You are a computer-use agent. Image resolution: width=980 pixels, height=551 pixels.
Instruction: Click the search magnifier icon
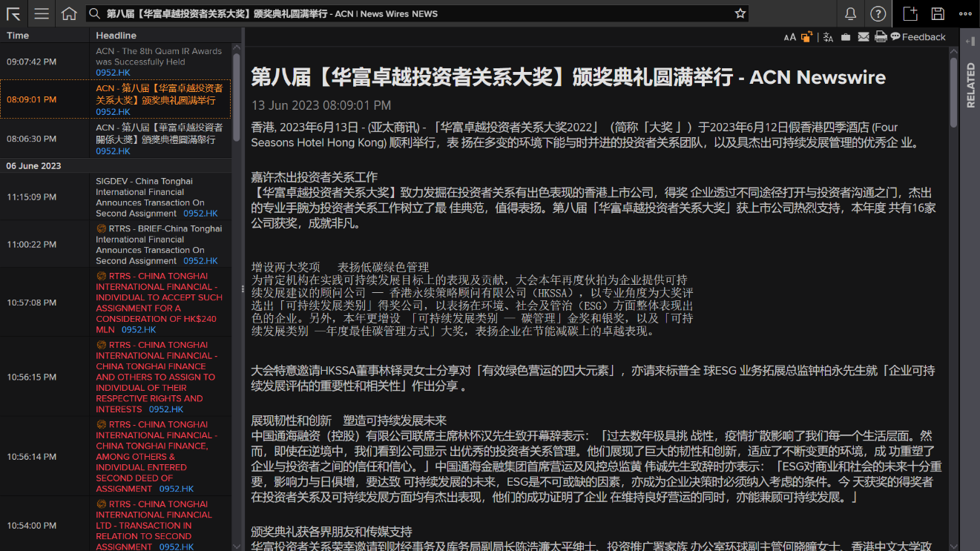pyautogui.click(x=94, y=13)
